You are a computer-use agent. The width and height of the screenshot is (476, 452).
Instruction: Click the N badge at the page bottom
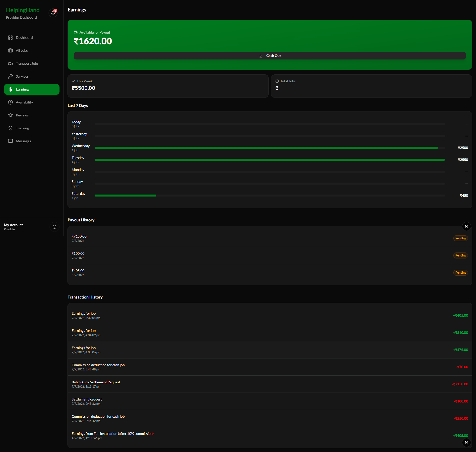[x=467, y=443]
